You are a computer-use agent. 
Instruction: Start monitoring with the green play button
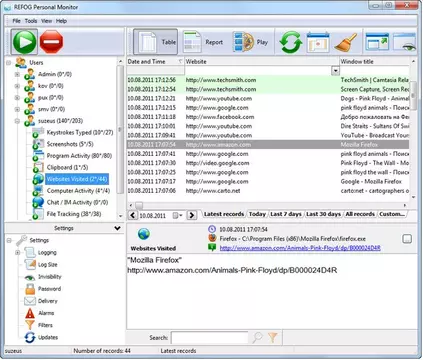click(x=24, y=42)
